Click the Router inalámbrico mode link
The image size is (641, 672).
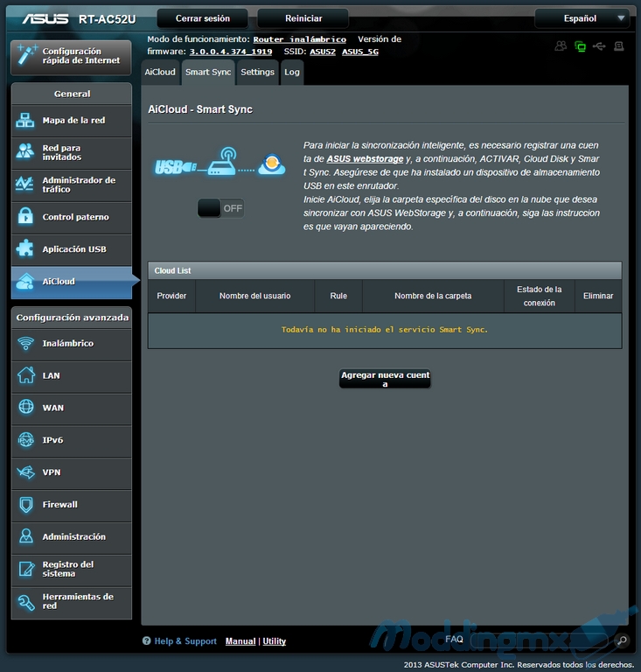coord(299,39)
